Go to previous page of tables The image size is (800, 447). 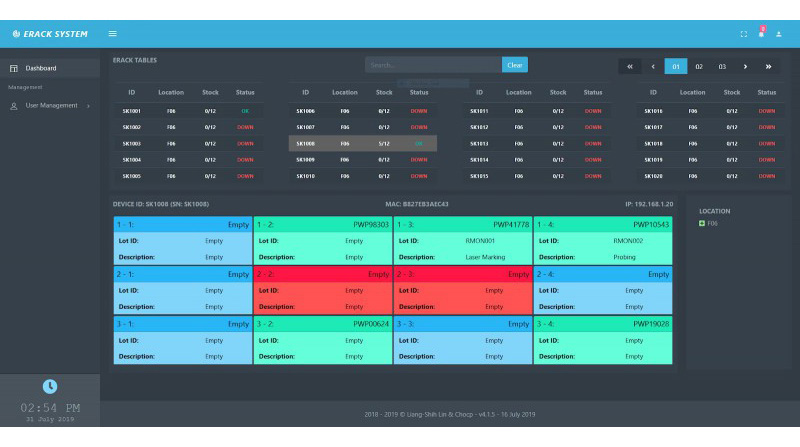pos(653,66)
